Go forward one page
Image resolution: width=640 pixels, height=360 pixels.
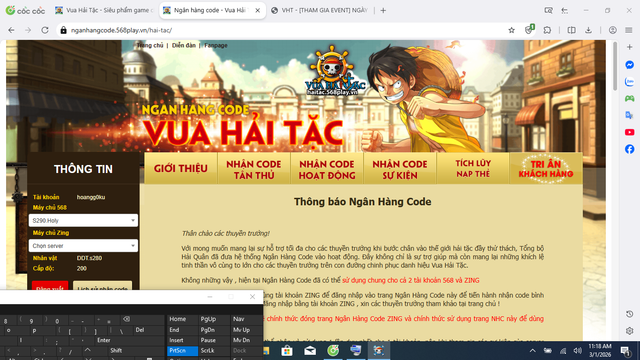tap(28, 30)
